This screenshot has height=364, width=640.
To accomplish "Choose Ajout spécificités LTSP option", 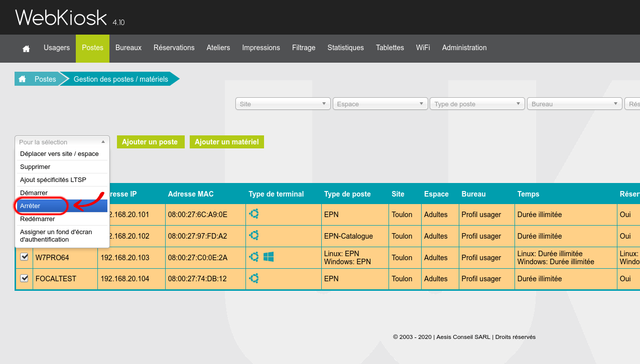I will 62,179.
